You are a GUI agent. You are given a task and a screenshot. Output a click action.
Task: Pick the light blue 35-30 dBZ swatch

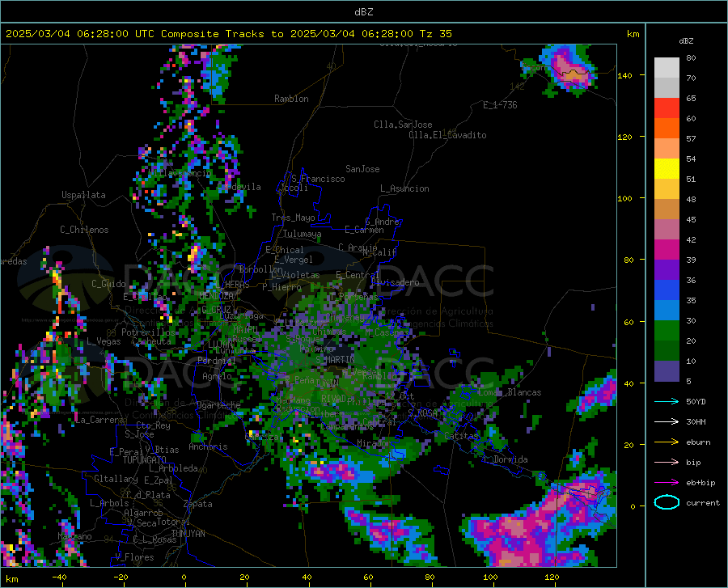click(x=667, y=311)
